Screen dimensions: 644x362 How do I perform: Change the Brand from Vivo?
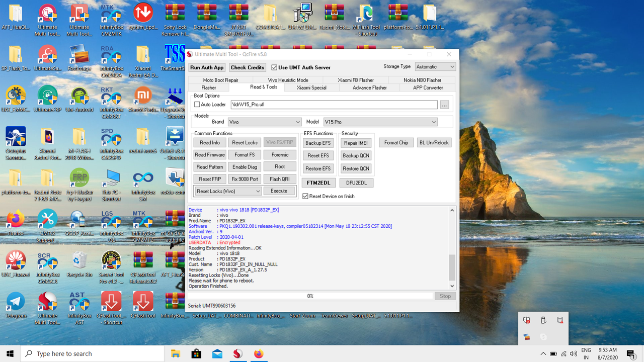[x=265, y=122]
